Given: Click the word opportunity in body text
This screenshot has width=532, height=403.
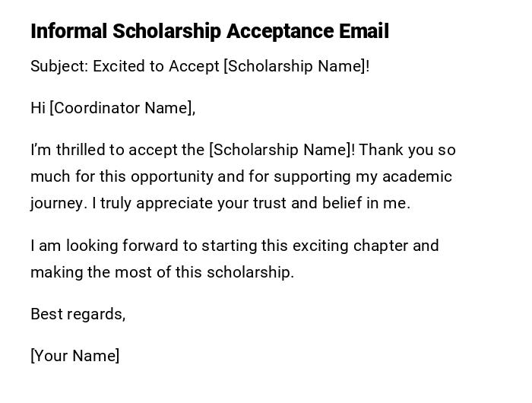Looking at the screenshot, I should point(172,176).
